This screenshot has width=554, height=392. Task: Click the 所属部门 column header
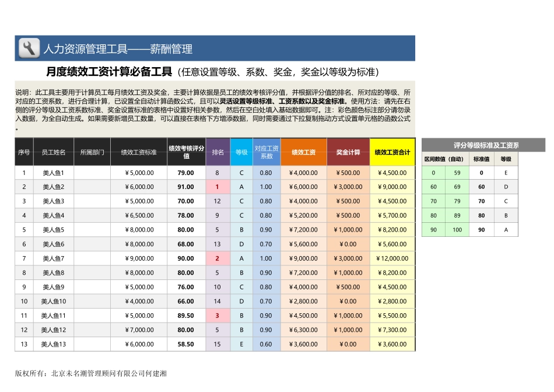[x=93, y=152]
